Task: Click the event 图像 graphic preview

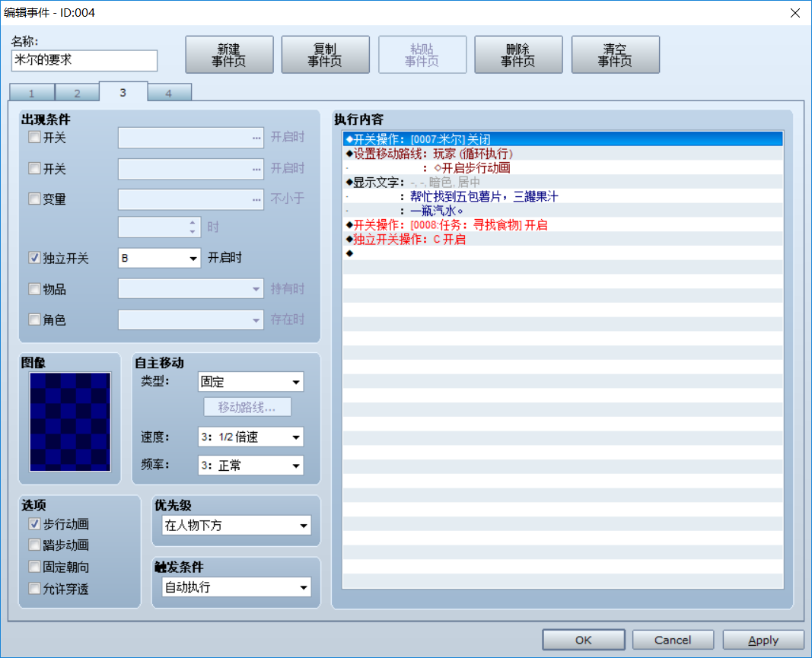Action: pos(70,422)
